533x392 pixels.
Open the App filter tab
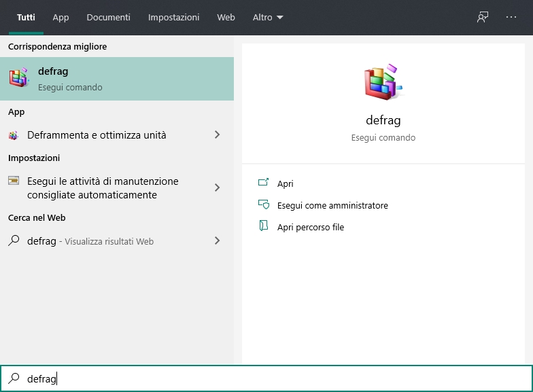pos(61,18)
